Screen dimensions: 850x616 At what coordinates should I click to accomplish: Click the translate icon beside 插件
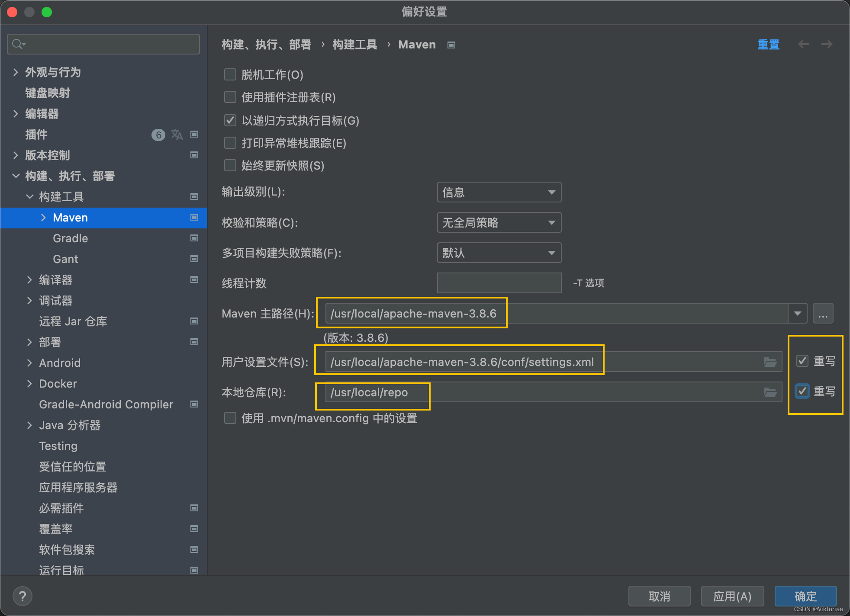(x=177, y=135)
